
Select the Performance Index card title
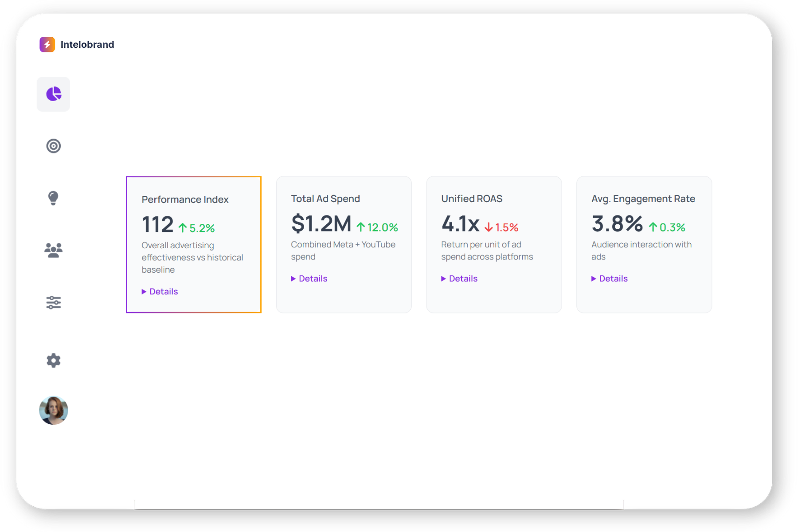(185, 199)
